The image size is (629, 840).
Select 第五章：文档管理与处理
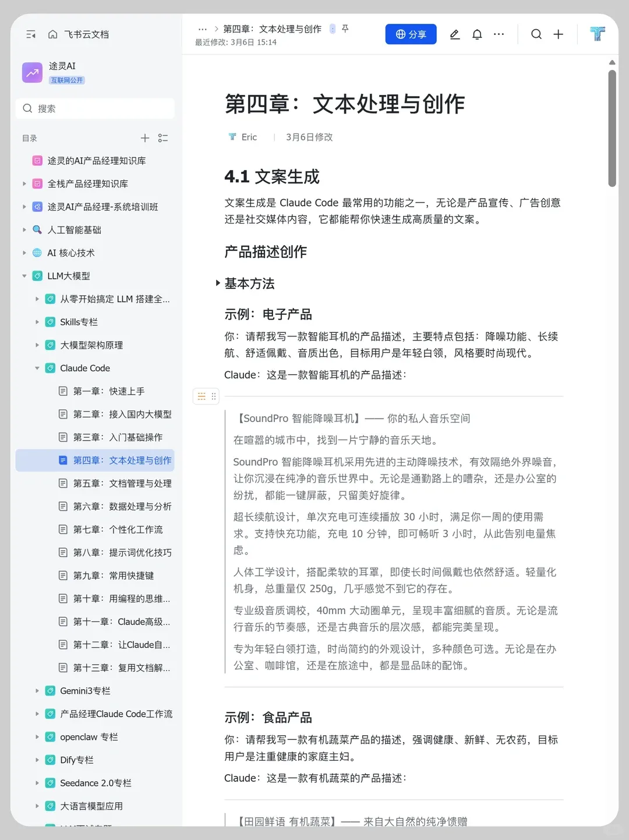[95, 483]
